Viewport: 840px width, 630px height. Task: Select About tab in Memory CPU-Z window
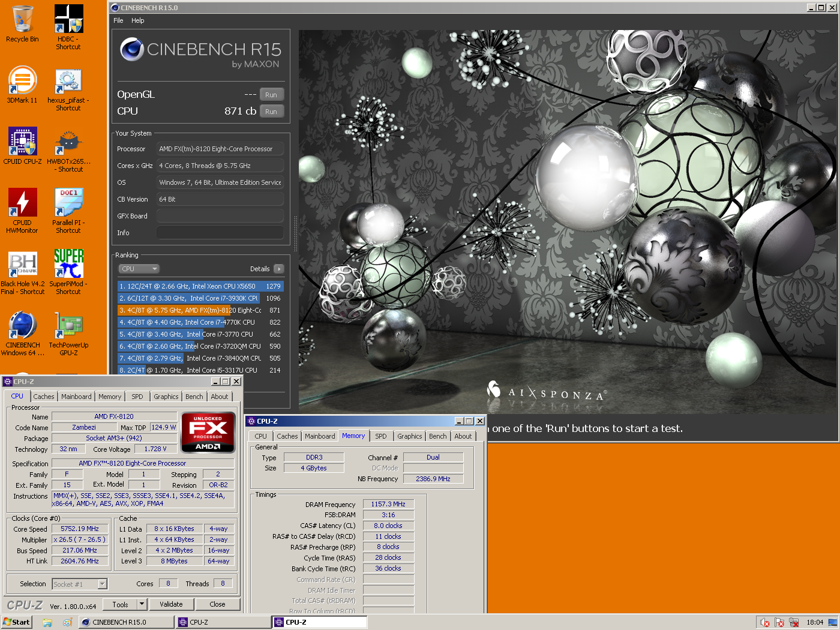[463, 436]
